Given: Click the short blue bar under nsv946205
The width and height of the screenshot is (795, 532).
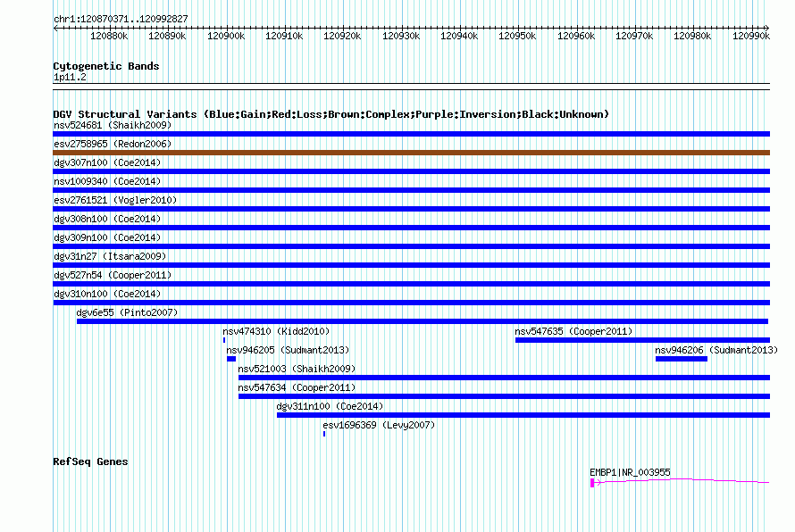Looking at the screenshot, I should [x=231, y=359].
